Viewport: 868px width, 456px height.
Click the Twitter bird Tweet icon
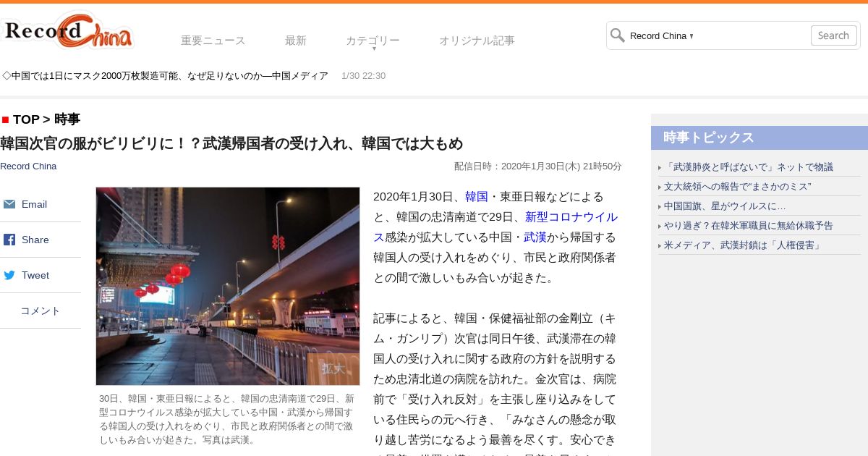(9, 275)
